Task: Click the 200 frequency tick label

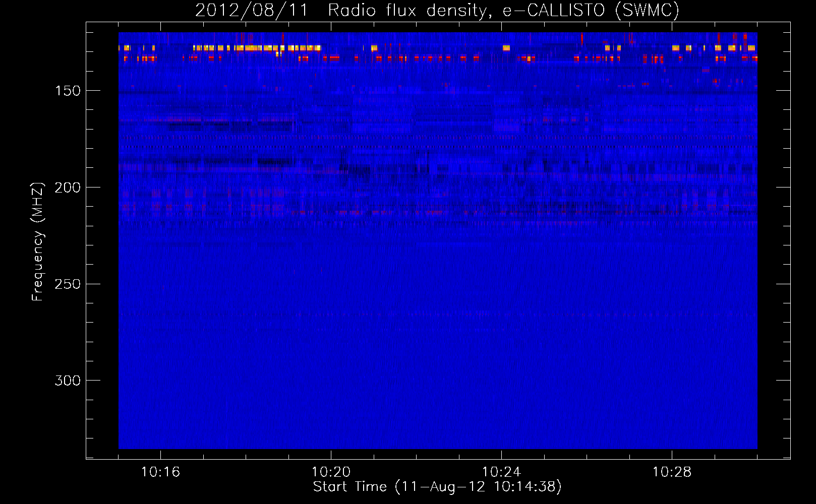Action: 68,187
